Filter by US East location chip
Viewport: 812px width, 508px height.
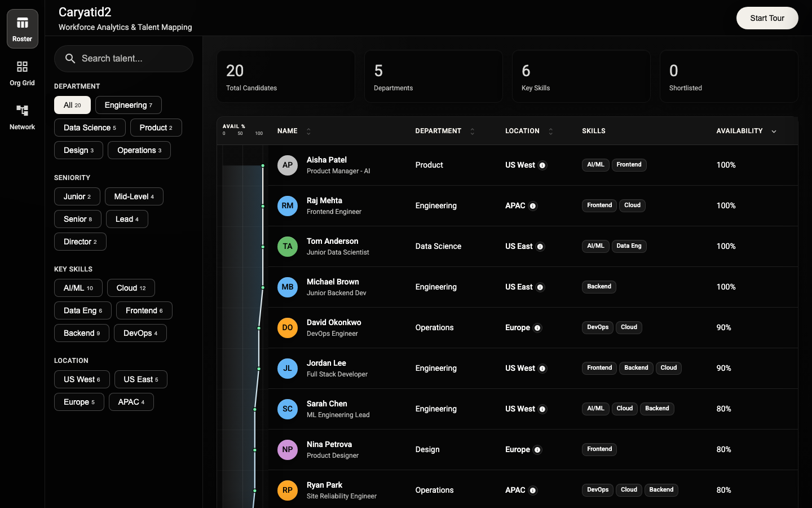click(141, 379)
